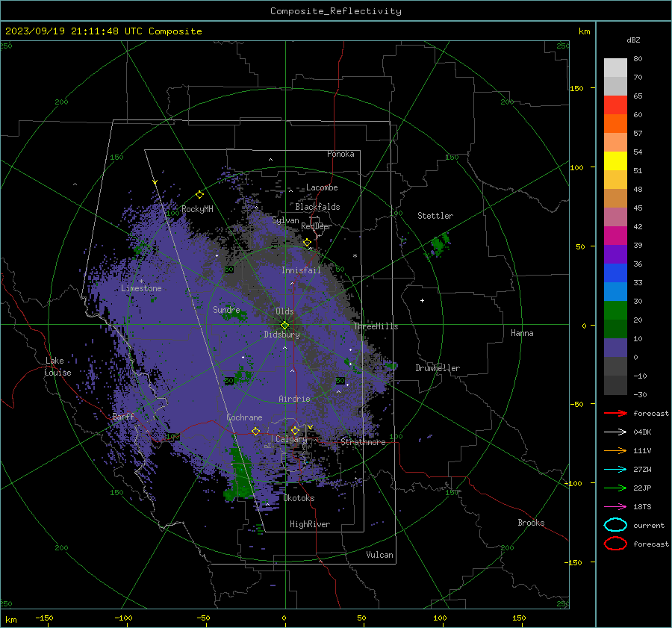This screenshot has height=628, width=672.
Task: Click the radar site marker at Olds
Action: 284,326
